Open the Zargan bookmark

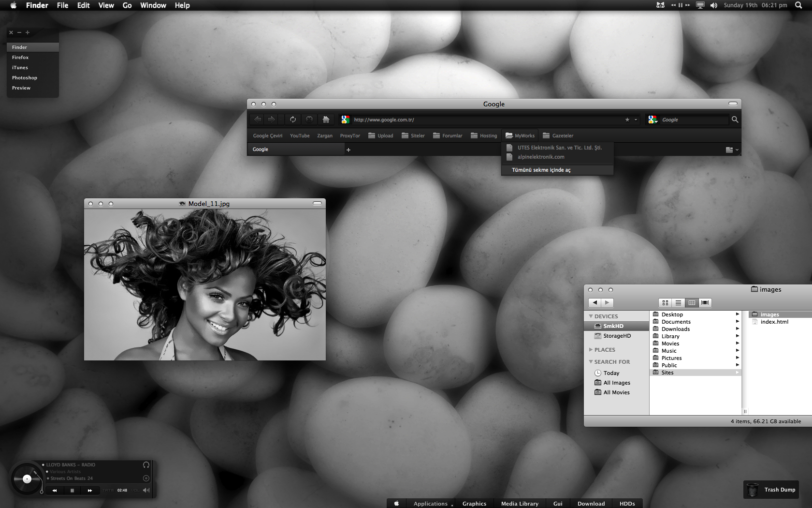(x=325, y=136)
